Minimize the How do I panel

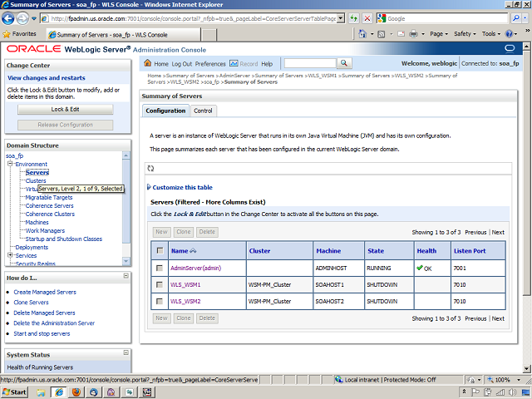pyautogui.click(x=127, y=277)
